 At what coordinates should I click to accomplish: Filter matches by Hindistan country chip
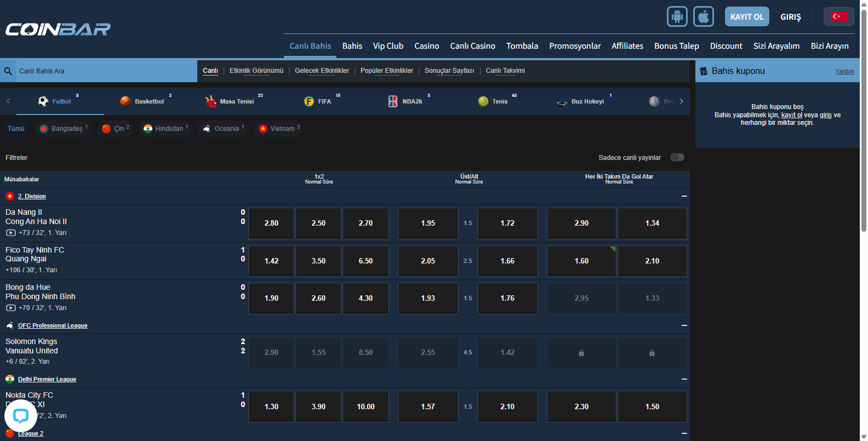pyautogui.click(x=165, y=129)
